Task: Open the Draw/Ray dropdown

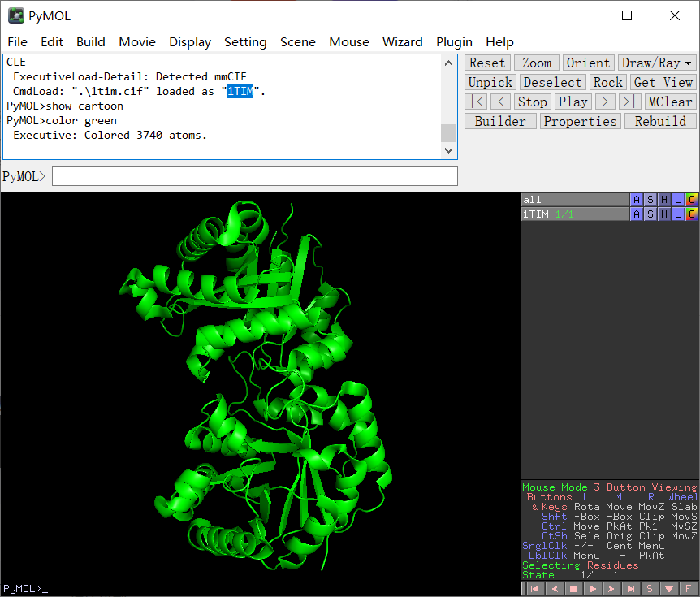Action: [656, 63]
